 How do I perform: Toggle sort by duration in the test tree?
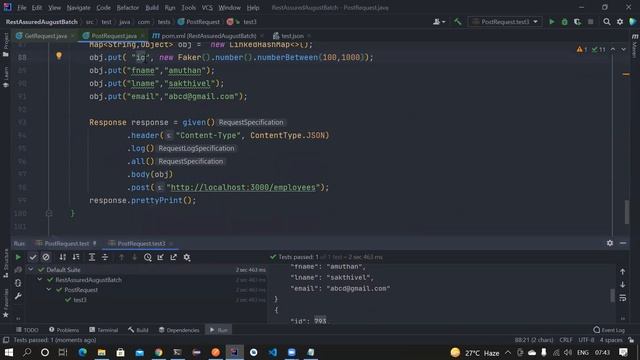click(x=76, y=257)
